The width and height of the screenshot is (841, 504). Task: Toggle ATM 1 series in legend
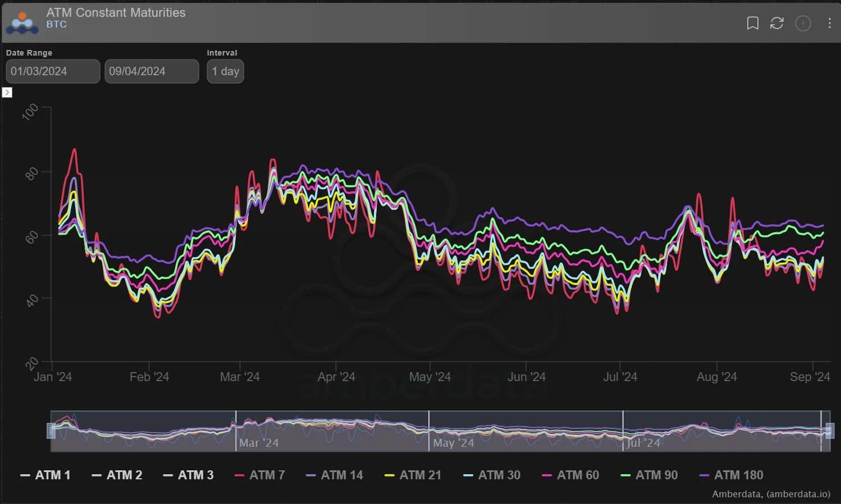pos(45,475)
